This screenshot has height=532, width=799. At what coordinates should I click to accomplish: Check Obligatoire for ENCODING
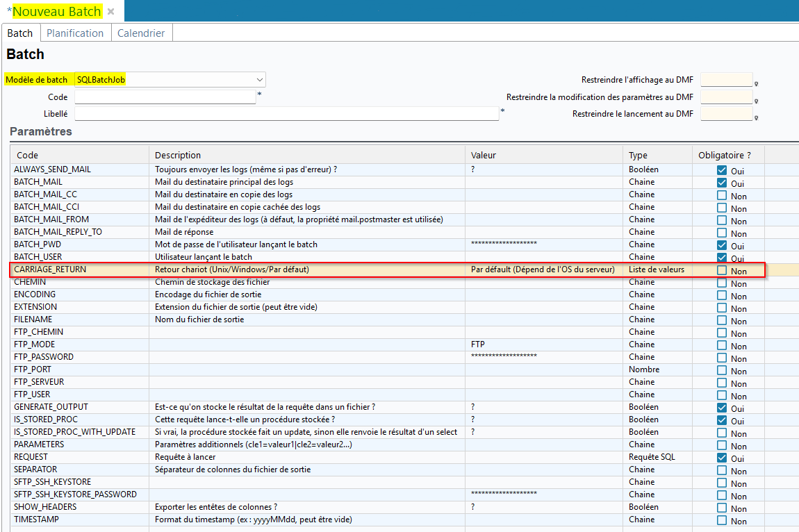tap(722, 295)
